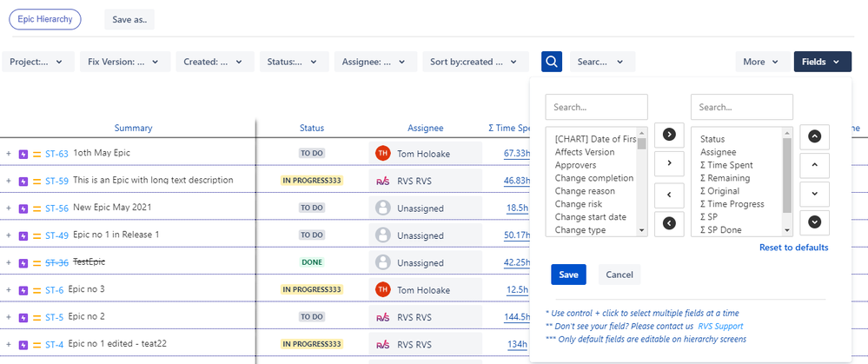Image resolution: width=868 pixels, height=364 pixels.
Task: Click the medium priority icon for ST-4
Action: click(37, 345)
